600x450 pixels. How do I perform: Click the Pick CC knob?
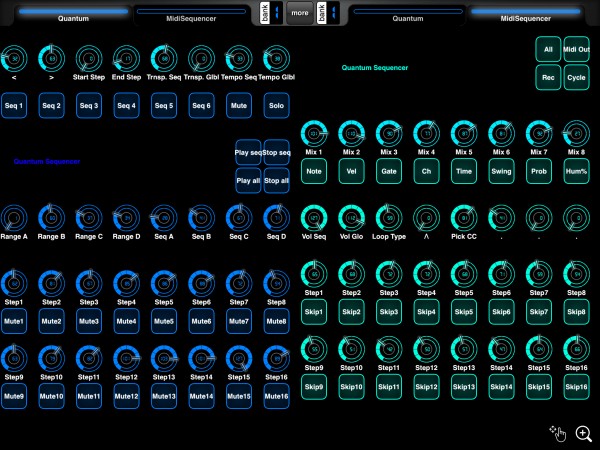click(464, 218)
